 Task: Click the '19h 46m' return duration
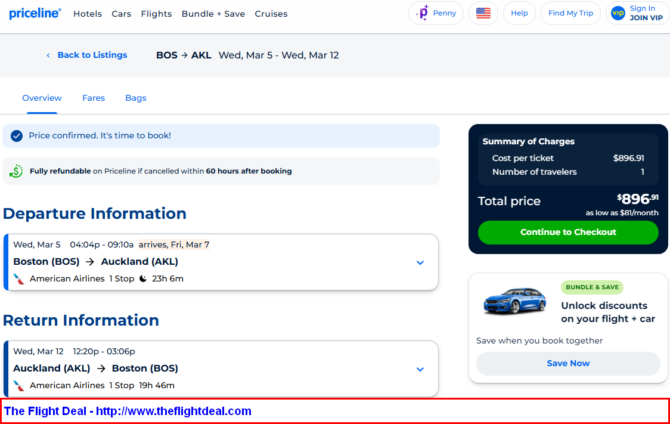(157, 386)
